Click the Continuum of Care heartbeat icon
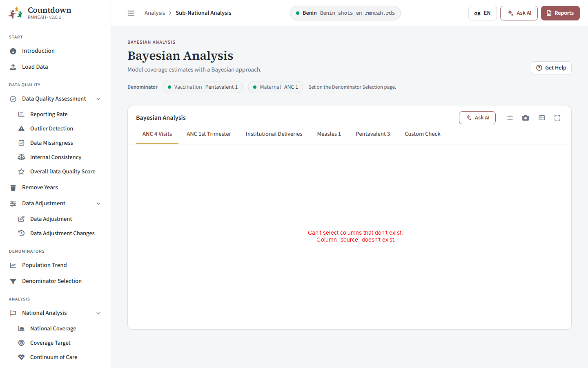Viewport: 588px width, 368px height. 21,357
